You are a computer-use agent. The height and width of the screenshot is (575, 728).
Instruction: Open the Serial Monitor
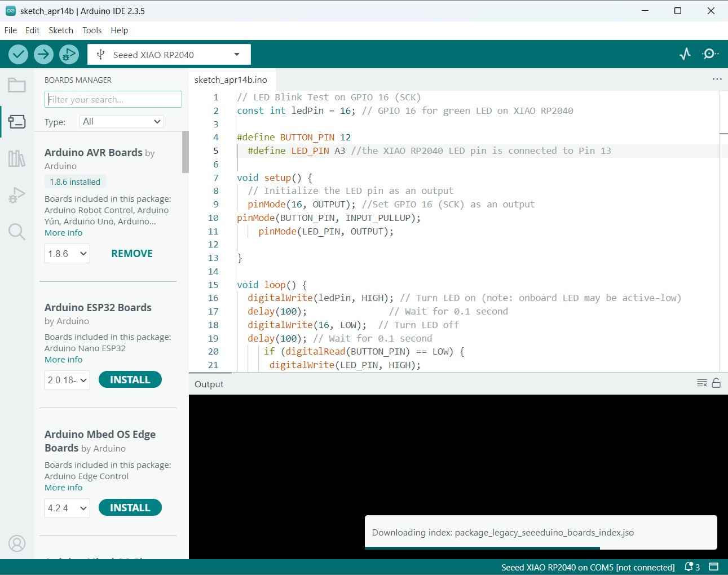[710, 54]
